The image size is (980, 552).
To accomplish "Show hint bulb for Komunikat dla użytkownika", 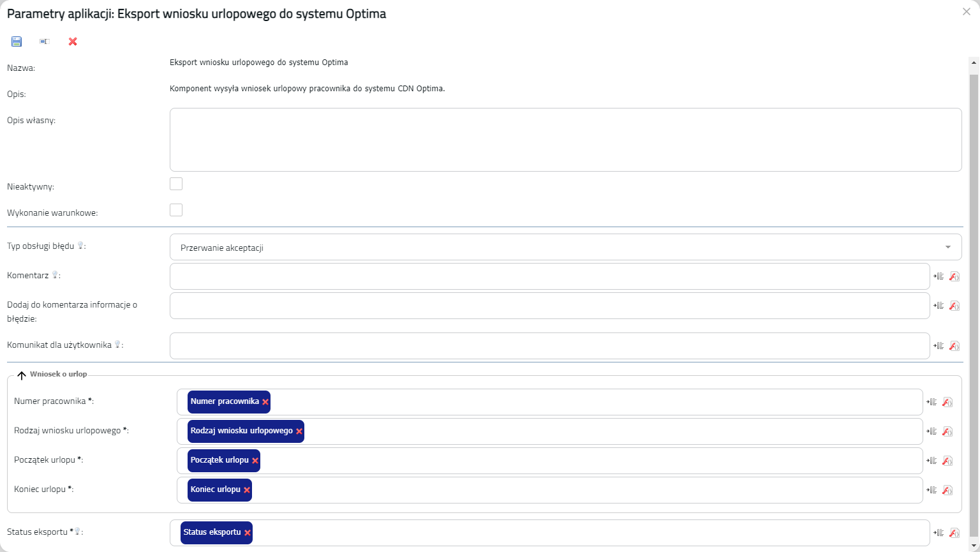I will pyautogui.click(x=117, y=345).
